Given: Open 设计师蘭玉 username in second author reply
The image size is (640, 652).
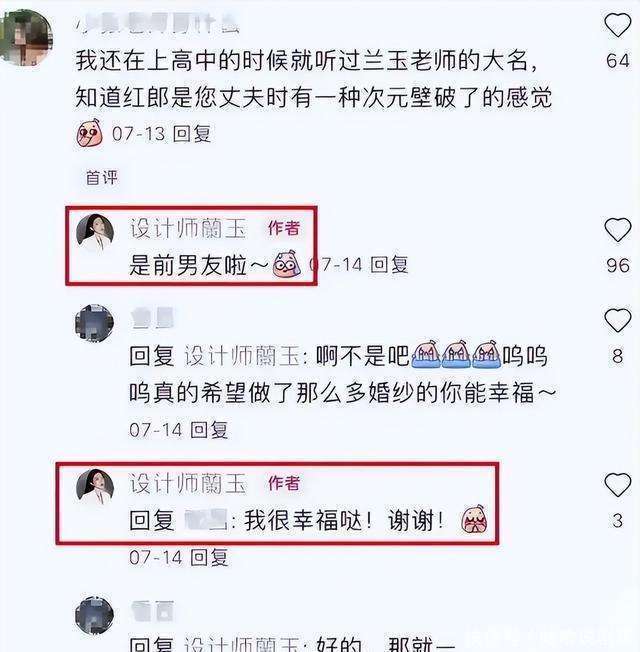Looking at the screenshot, I should [x=188, y=484].
